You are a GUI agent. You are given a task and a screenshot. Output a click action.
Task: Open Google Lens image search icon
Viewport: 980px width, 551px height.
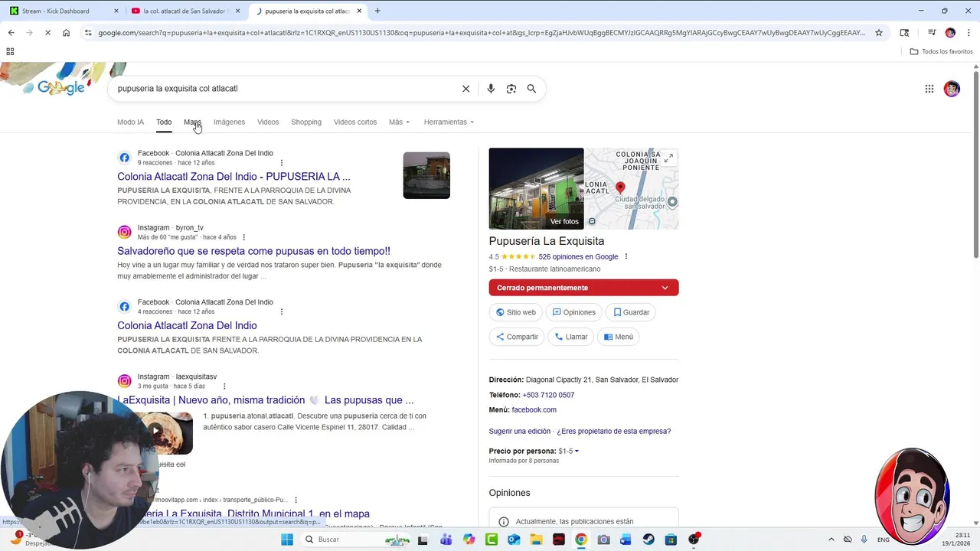click(x=511, y=89)
